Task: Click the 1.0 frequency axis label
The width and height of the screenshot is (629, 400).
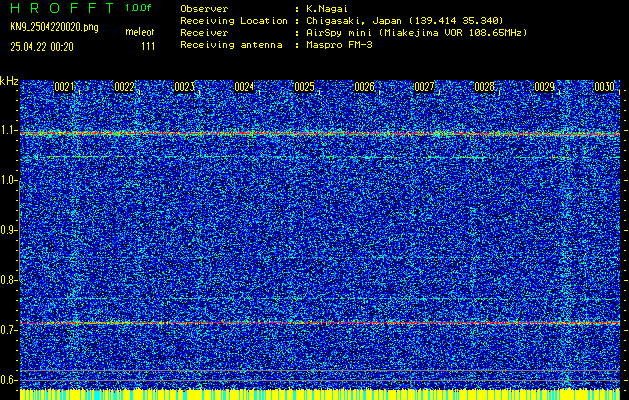Action: coord(8,180)
